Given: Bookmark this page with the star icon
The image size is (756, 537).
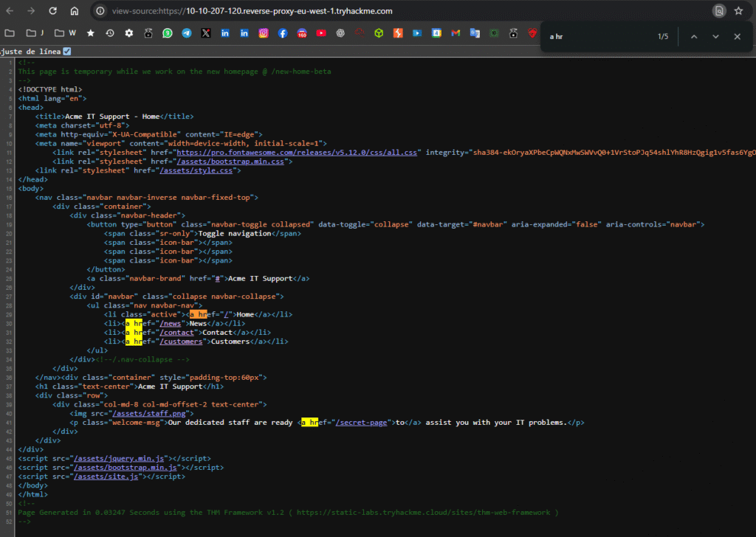Looking at the screenshot, I should (x=738, y=11).
